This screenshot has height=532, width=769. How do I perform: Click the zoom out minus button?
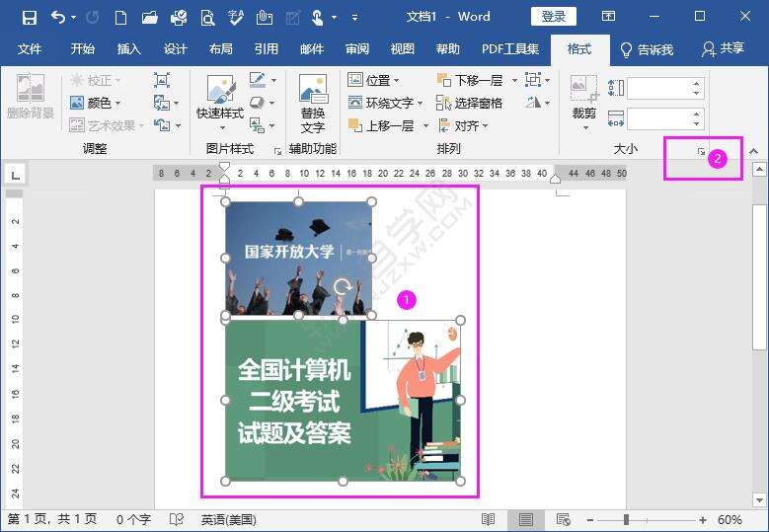(x=590, y=520)
